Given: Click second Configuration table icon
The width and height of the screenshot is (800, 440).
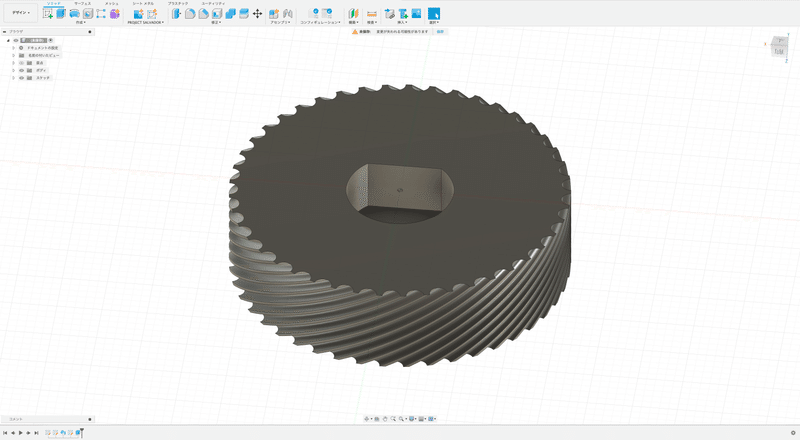Looking at the screenshot, I should click(327, 13).
